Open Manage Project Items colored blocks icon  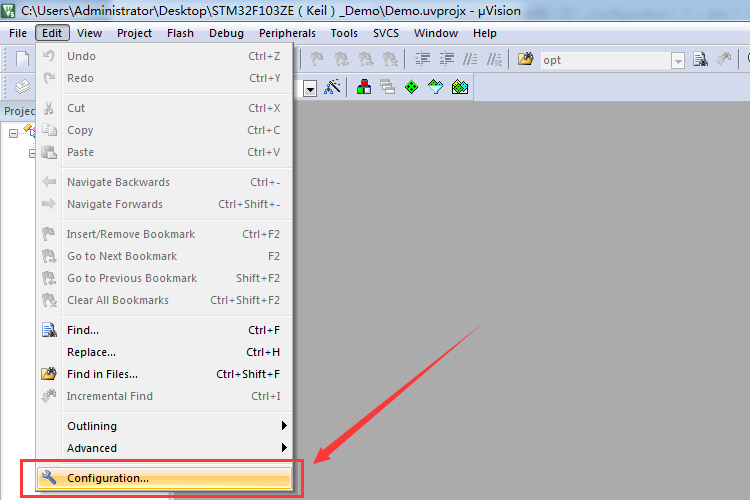[364, 87]
